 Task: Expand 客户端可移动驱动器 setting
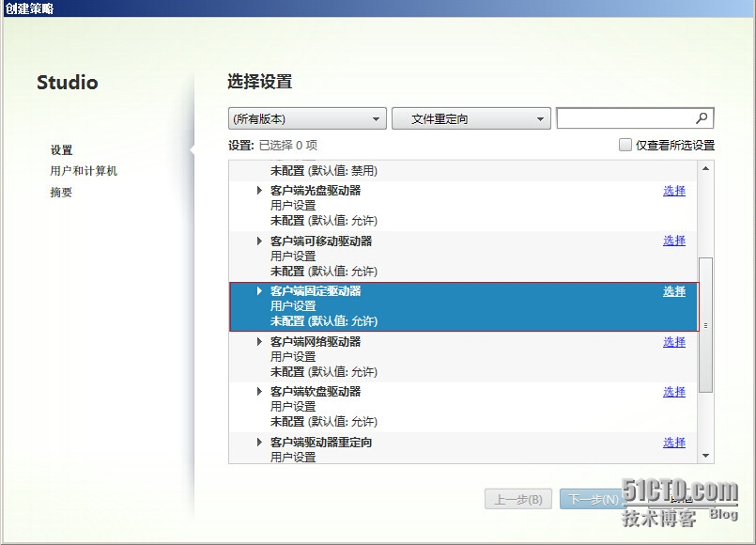pyautogui.click(x=259, y=241)
